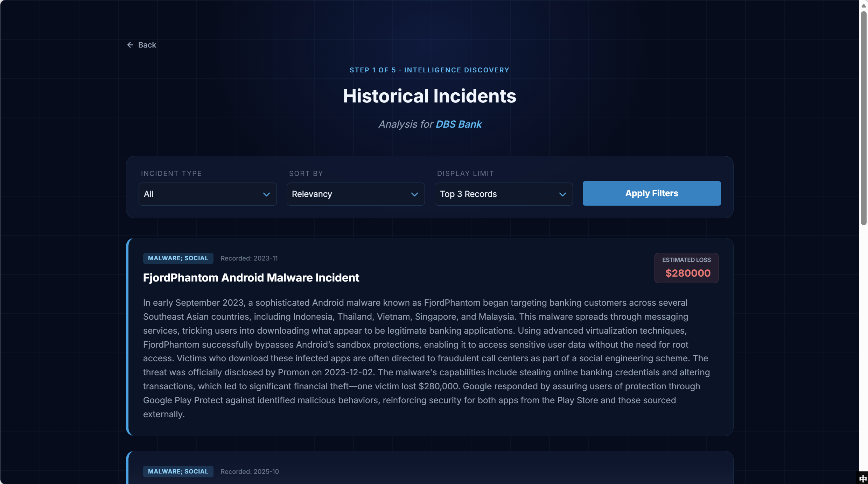The height and width of the screenshot is (484, 868).
Task: Click the ESTIMATED LOSS label
Action: click(686, 260)
